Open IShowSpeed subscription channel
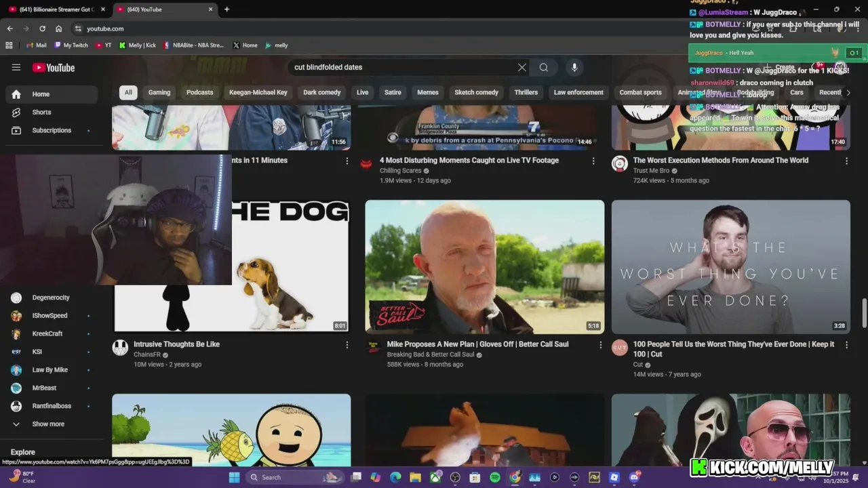The image size is (868, 488). tap(51, 316)
